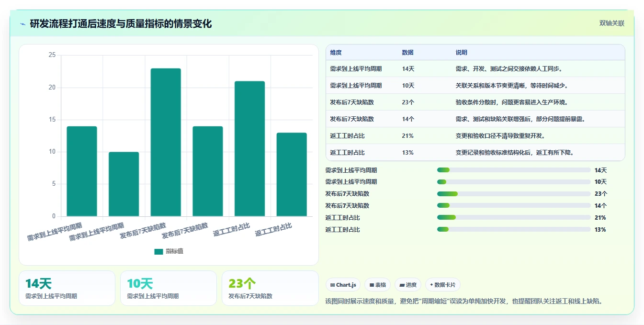Open the 14天 需求到上线平均周期 data card
This screenshot has width=644, height=325.
tap(67, 288)
